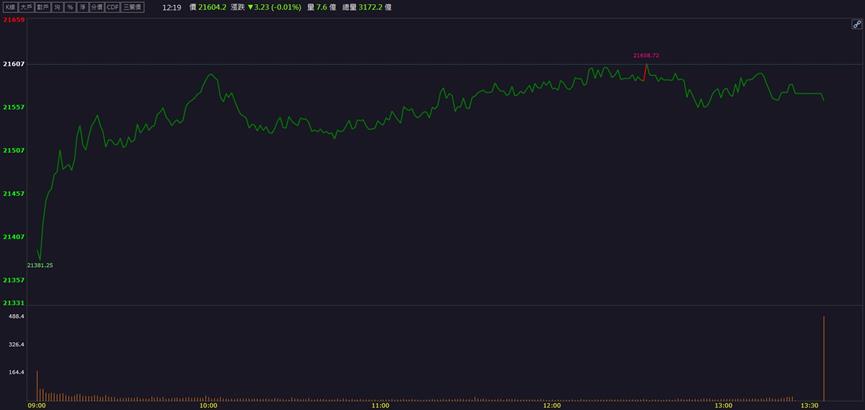The height and width of the screenshot is (410, 865).
Task: Select the rightmost 三…價 toolbar button
Action: tap(133, 8)
